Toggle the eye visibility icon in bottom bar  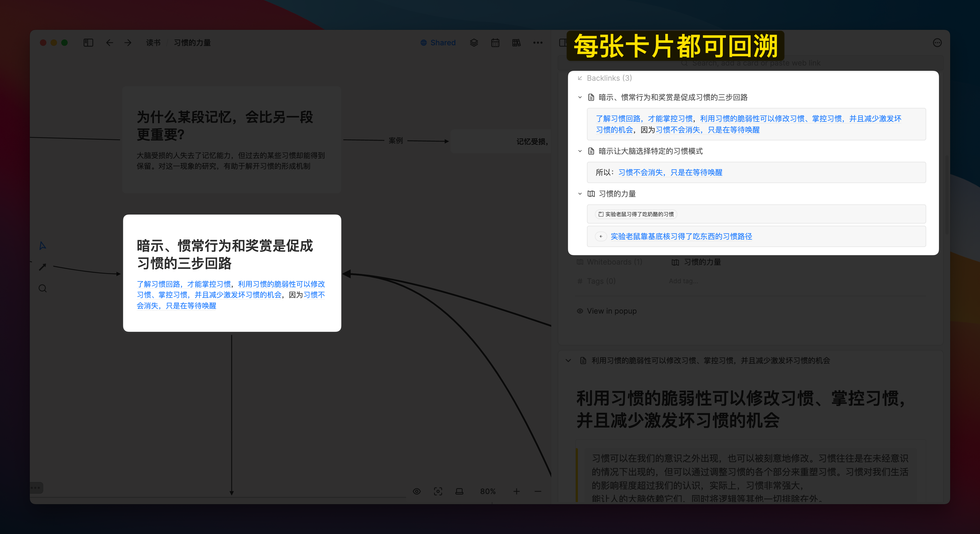click(x=416, y=491)
